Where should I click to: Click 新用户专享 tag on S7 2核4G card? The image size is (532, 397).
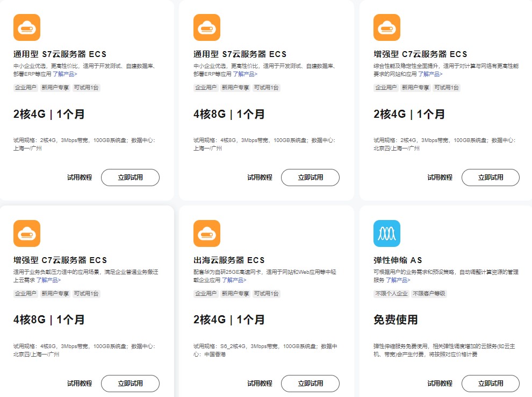55,88
